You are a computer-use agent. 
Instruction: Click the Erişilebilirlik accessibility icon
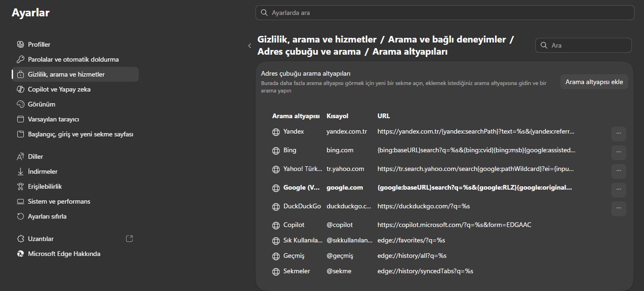pyautogui.click(x=20, y=186)
